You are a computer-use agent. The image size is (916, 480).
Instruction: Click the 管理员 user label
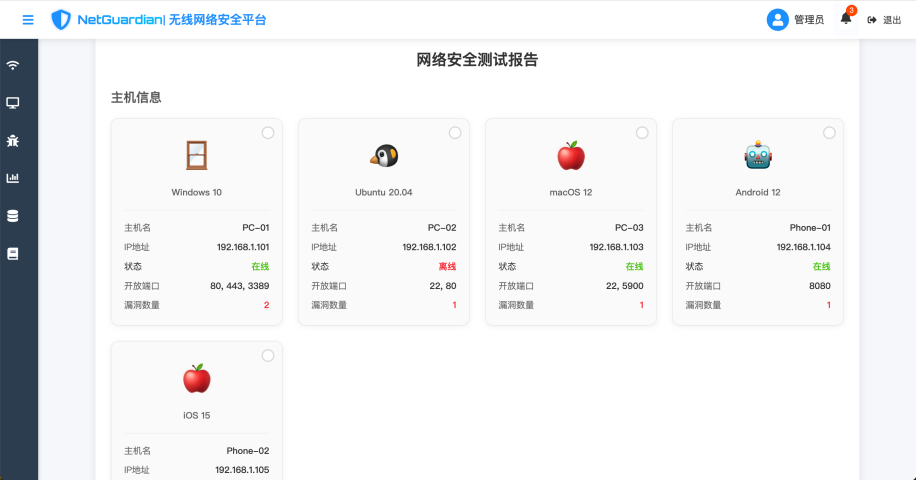[x=809, y=20]
